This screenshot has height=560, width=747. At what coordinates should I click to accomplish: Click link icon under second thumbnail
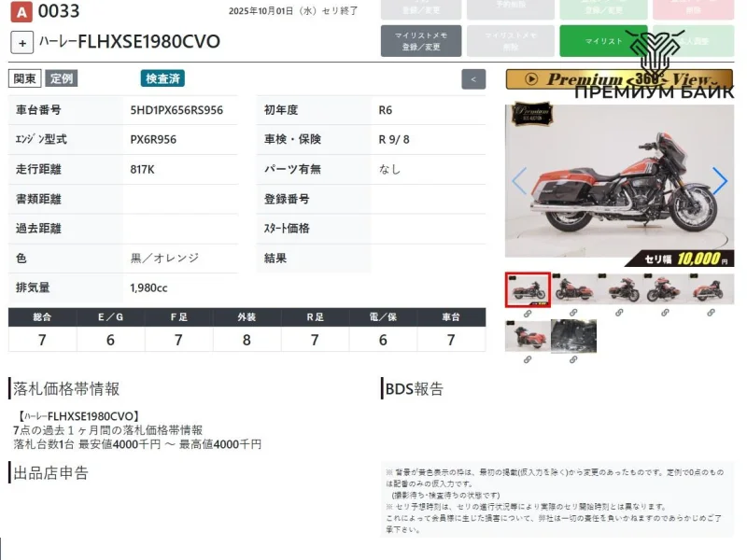573,313
